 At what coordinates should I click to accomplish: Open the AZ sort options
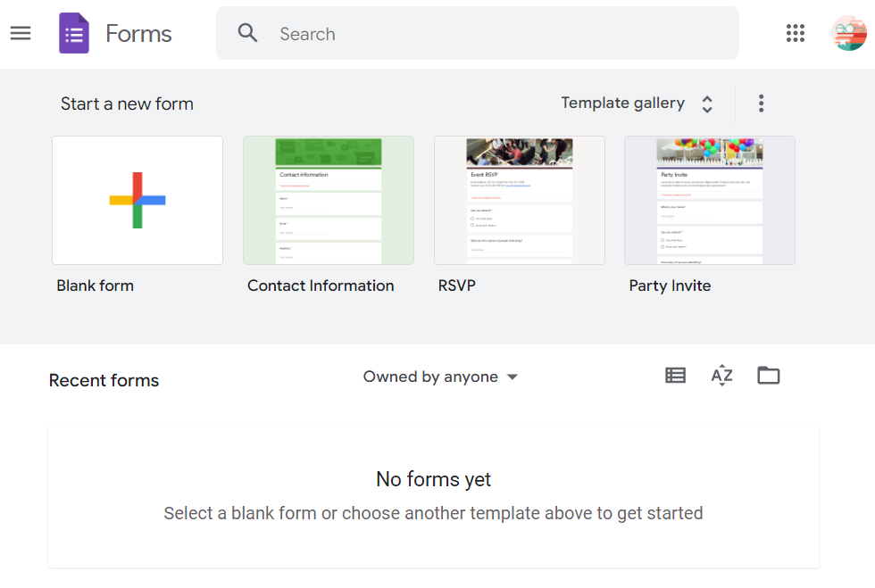721,376
